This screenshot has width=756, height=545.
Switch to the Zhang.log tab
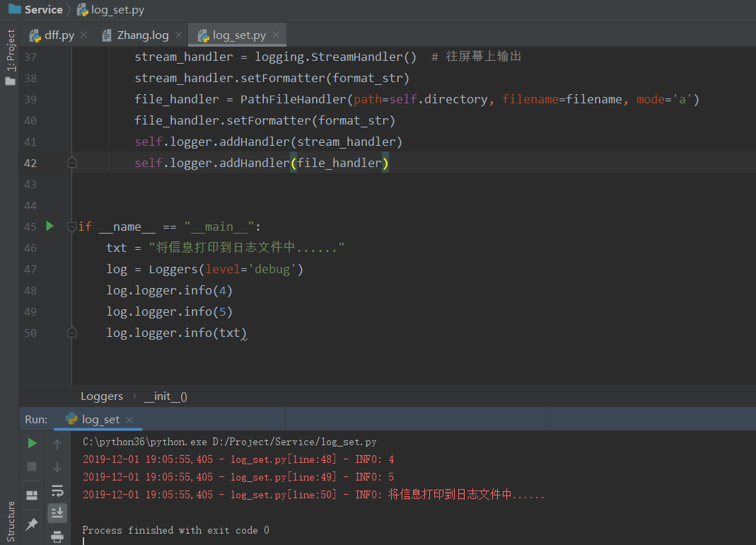[141, 33]
